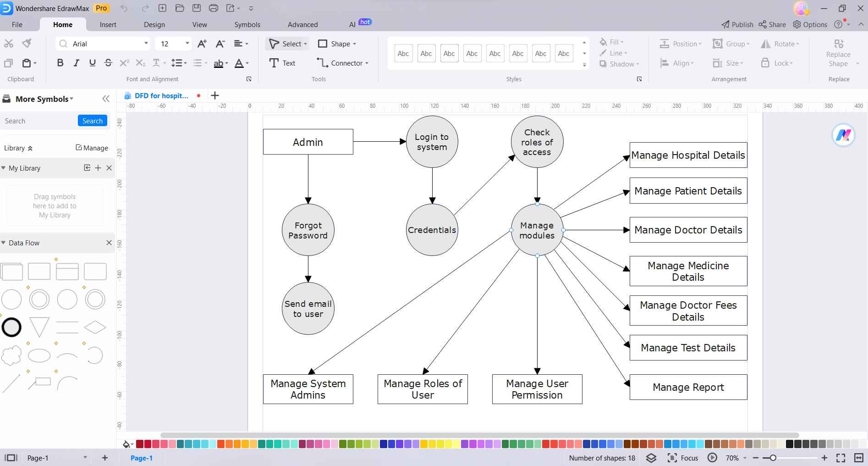Click the Fill icon
868x466 pixels.
[x=604, y=42]
